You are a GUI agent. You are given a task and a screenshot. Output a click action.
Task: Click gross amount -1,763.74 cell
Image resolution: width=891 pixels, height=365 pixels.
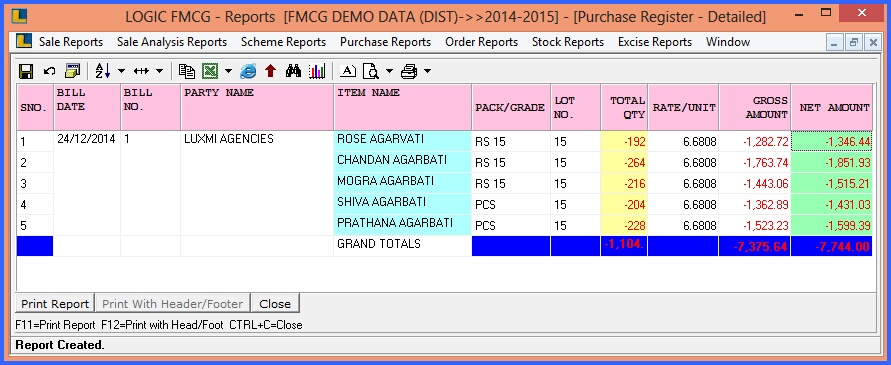pos(755,163)
